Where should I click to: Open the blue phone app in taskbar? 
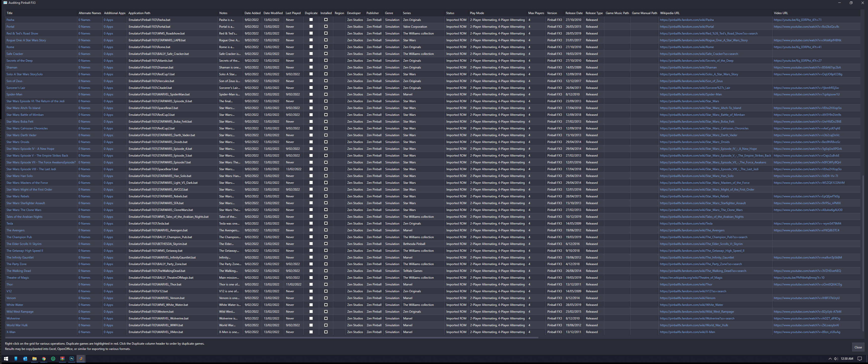pos(16,359)
